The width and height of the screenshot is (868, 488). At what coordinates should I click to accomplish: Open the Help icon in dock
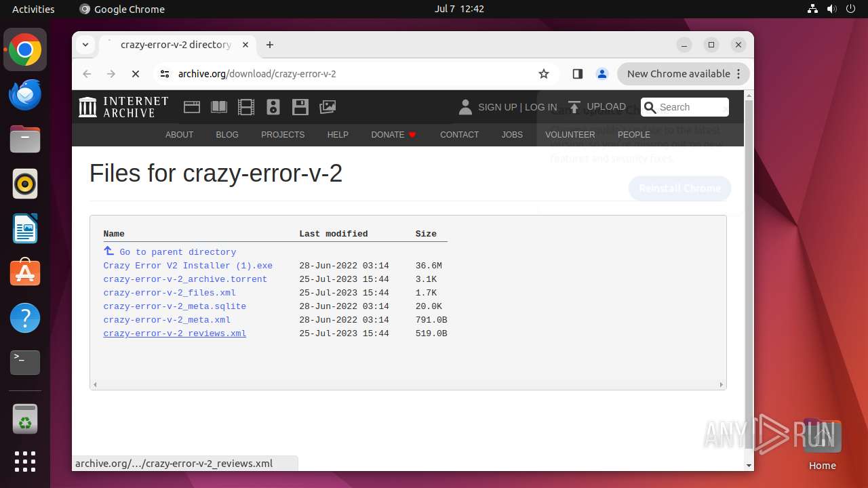(25, 317)
